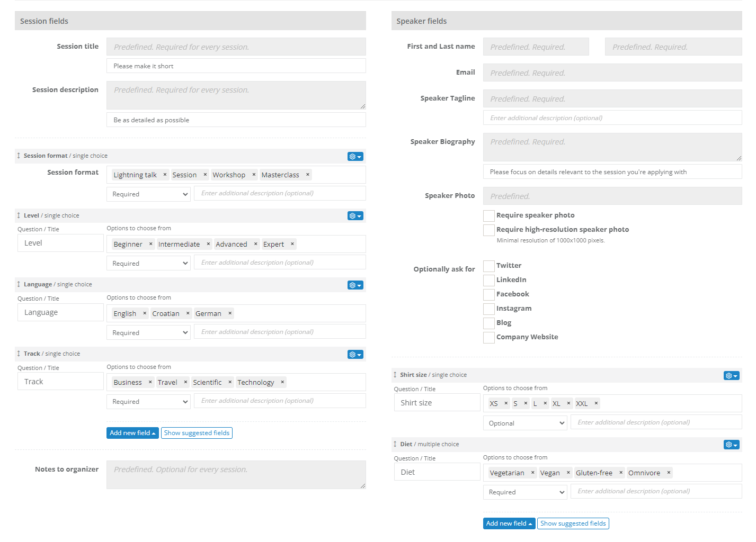Remove the XXL shirt size option
Image resolution: width=756 pixels, height=542 pixels.
(596, 403)
